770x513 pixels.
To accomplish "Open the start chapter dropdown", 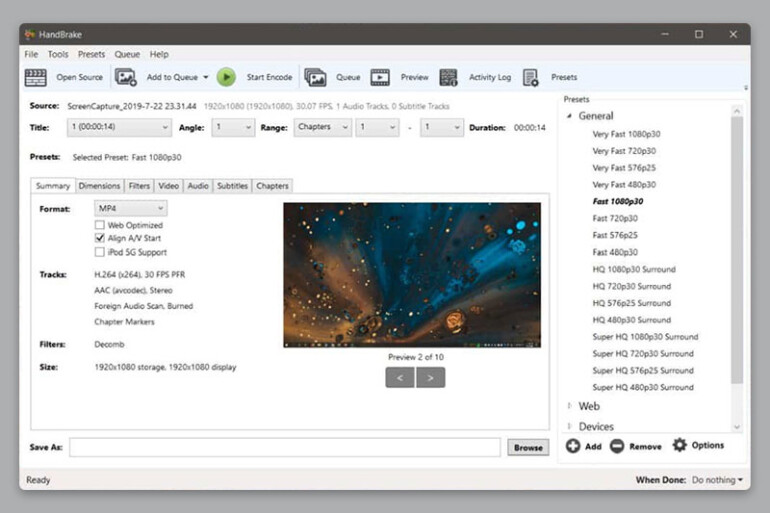I will click(377, 127).
